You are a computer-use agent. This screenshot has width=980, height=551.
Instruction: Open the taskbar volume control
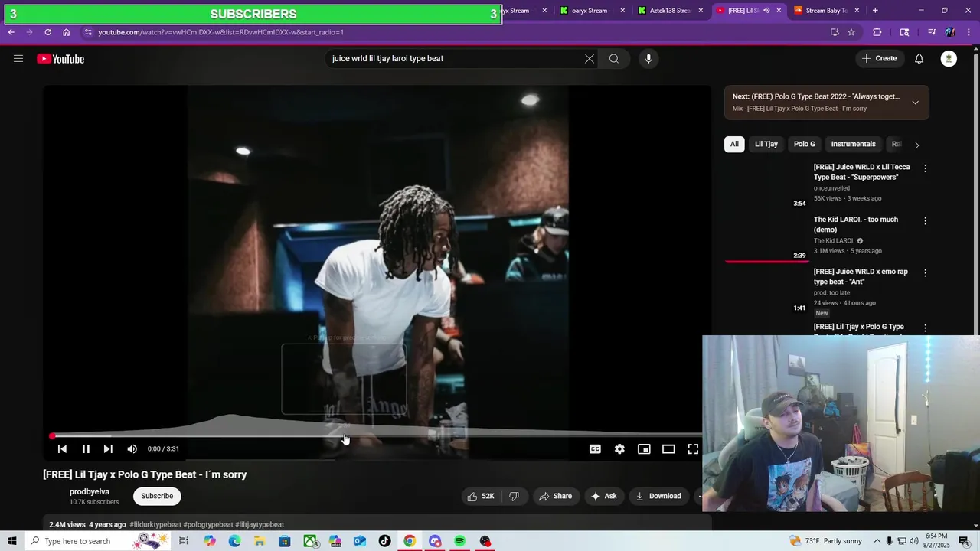(913, 541)
